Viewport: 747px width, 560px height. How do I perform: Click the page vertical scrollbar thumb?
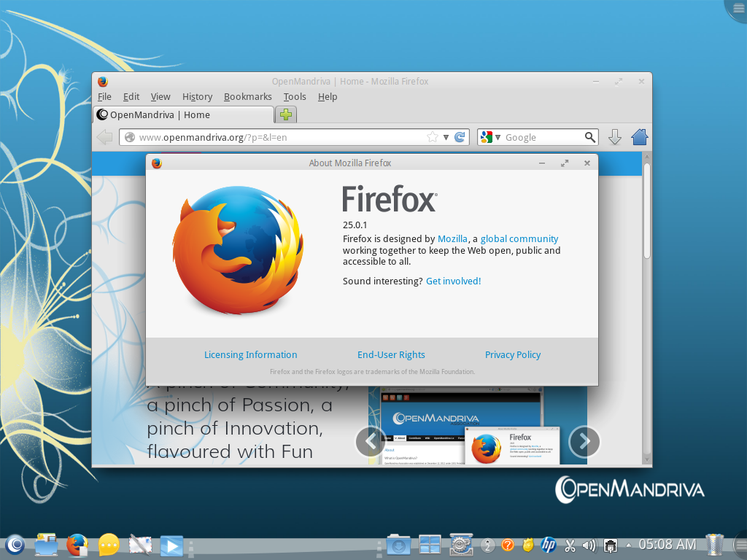click(x=647, y=211)
